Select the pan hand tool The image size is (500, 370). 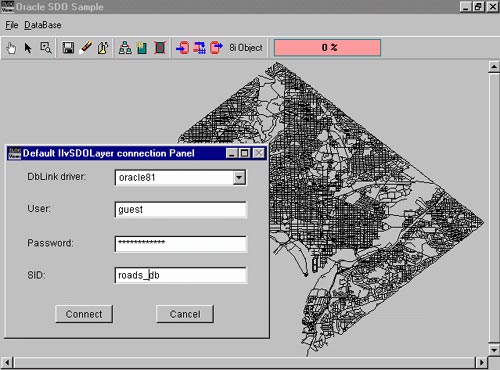[x=11, y=48]
